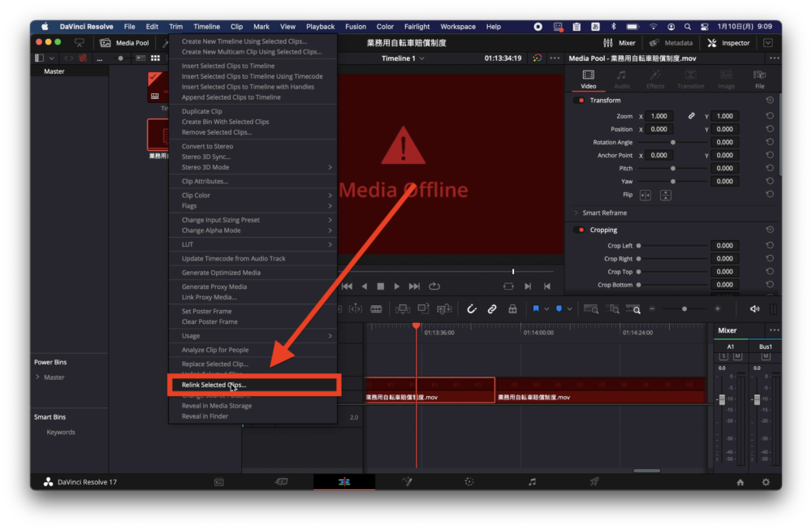Click the Insert Clip toolbar icon
Viewport: 812px width, 530px height.
pos(403,309)
